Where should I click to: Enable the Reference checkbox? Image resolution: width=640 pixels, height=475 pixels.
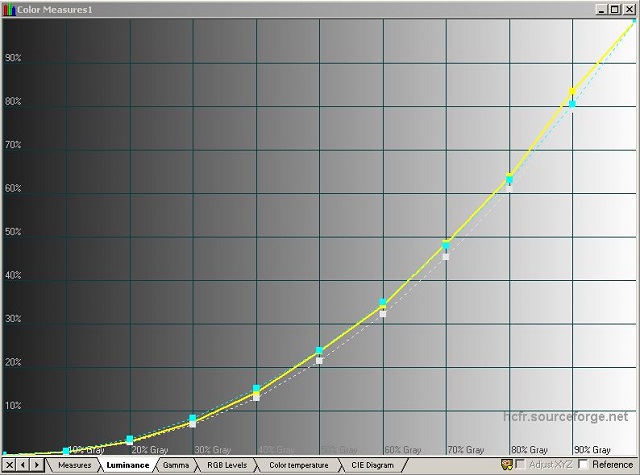pos(583,464)
